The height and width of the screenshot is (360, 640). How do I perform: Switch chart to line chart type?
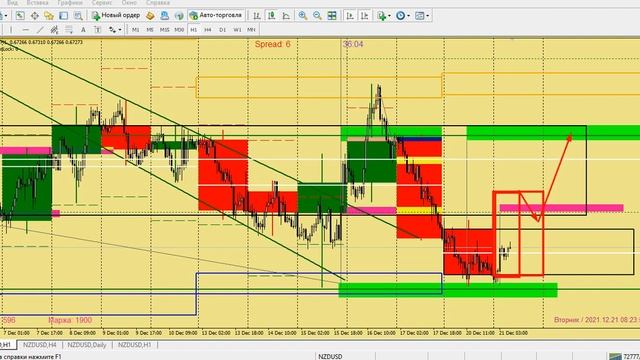coord(286,16)
